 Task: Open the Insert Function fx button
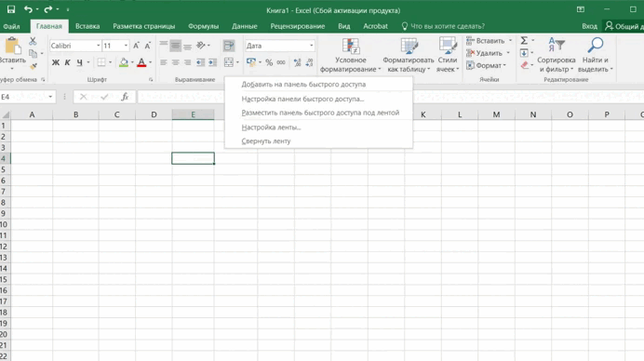point(125,97)
